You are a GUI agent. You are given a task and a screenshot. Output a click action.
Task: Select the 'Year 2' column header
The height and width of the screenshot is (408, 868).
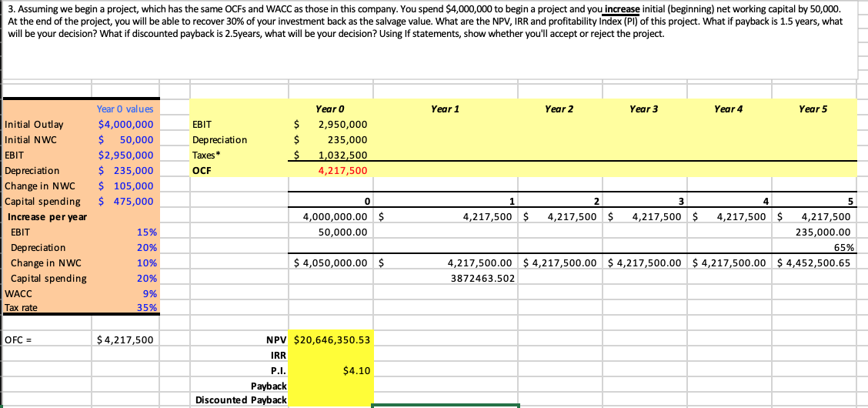(x=559, y=109)
